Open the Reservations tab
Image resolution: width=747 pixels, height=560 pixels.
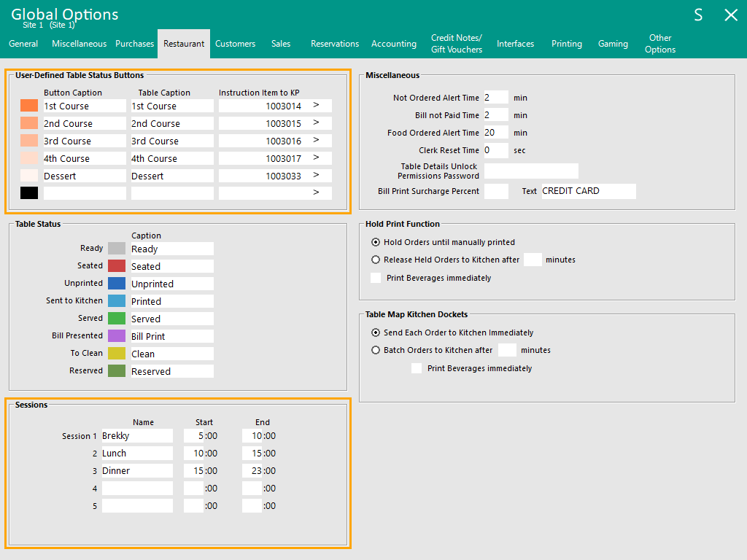pyautogui.click(x=335, y=44)
